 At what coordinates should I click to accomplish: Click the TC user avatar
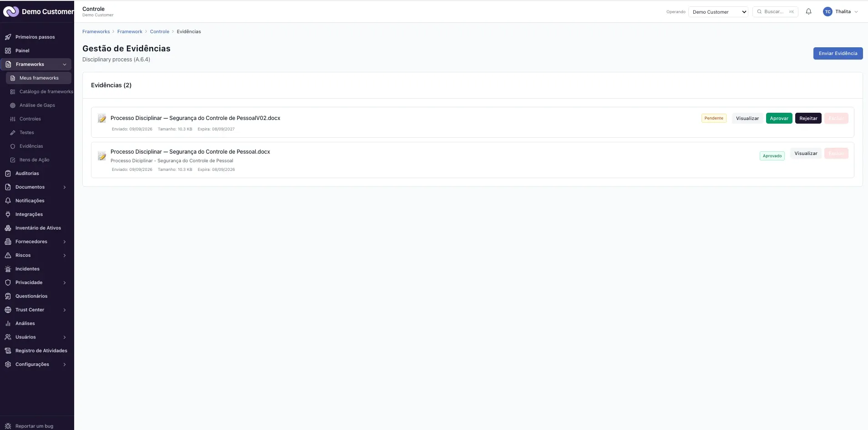pos(828,12)
